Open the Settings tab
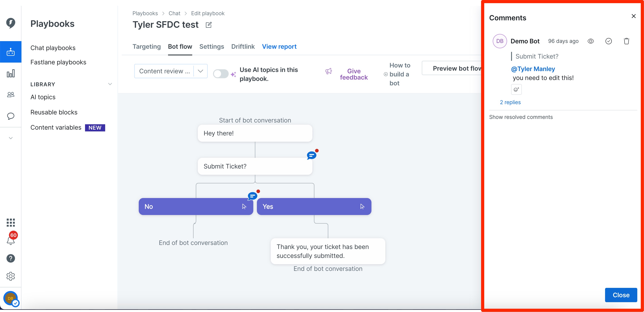This screenshot has height=312, width=644. (x=211, y=47)
